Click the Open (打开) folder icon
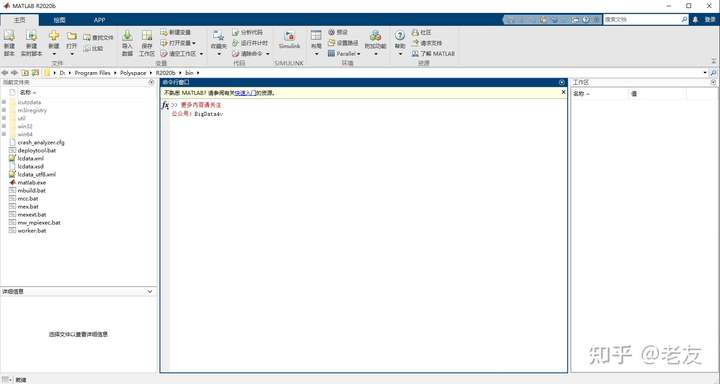 click(x=72, y=36)
